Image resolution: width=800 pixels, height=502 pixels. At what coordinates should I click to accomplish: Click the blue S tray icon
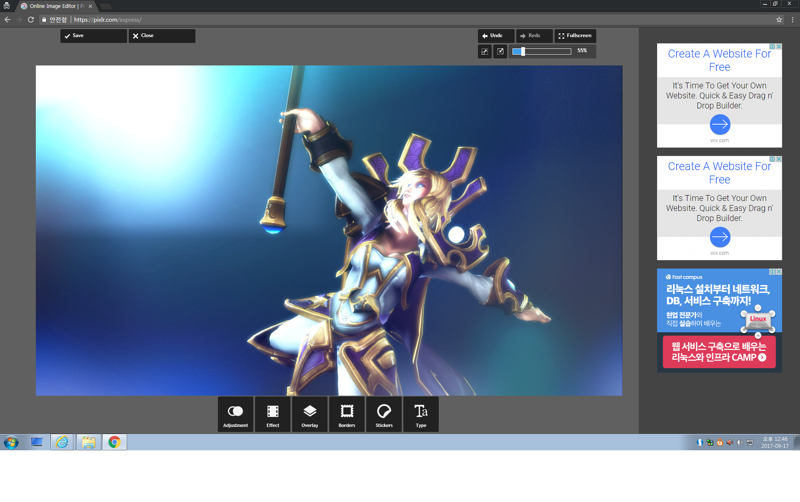700,442
